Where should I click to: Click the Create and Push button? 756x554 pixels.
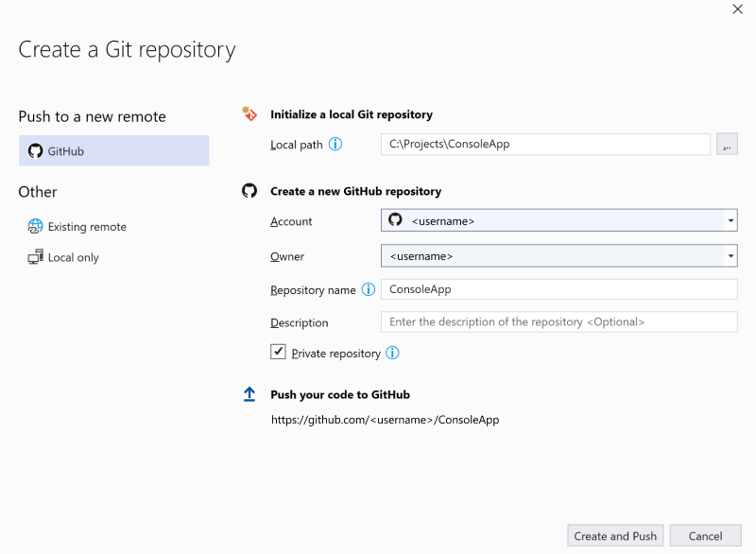pos(615,535)
